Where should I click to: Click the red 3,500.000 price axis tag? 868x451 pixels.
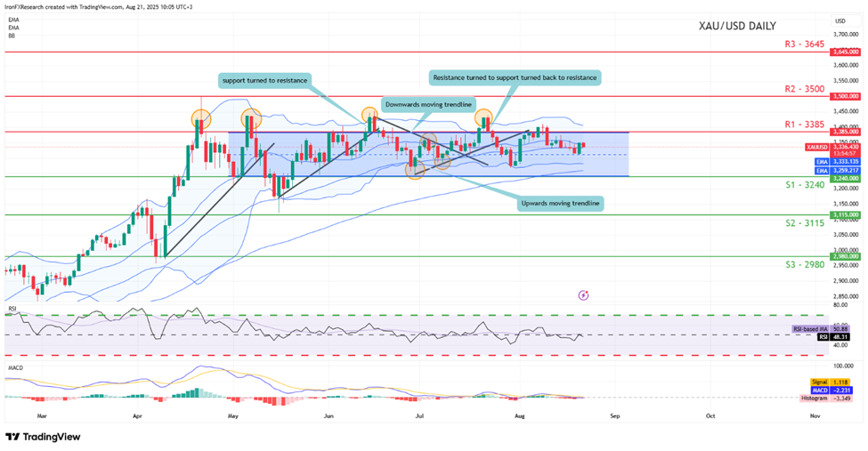tap(846, 95)
